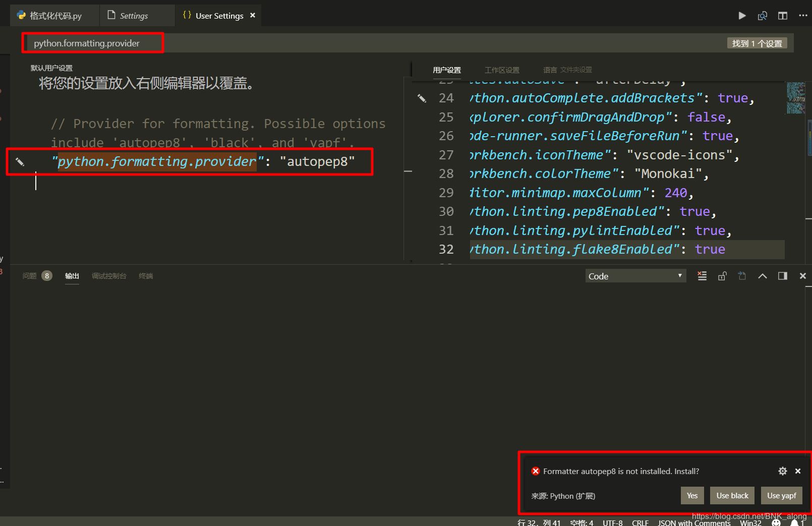Viewport: 812px width, 526px height.
Task: Open the notification gear settings
Action: click(782, 471)
